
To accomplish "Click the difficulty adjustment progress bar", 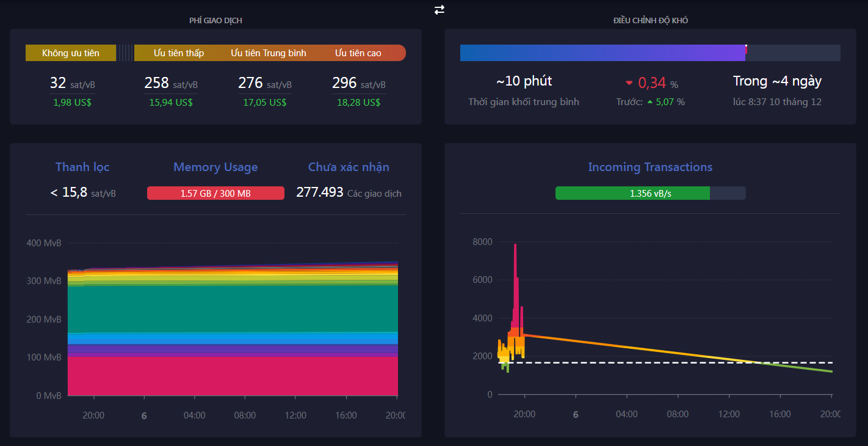I will (650, 53).
